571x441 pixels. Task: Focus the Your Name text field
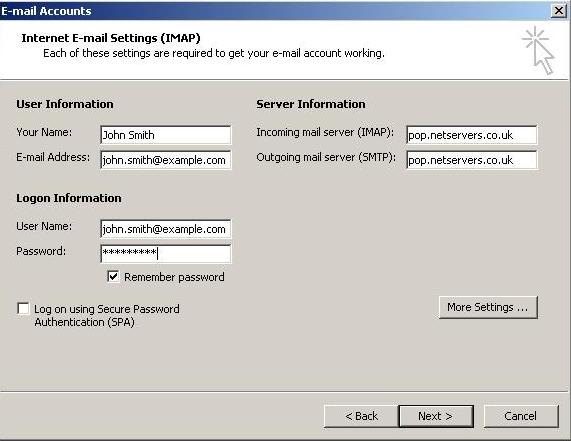tap(166, 135)
